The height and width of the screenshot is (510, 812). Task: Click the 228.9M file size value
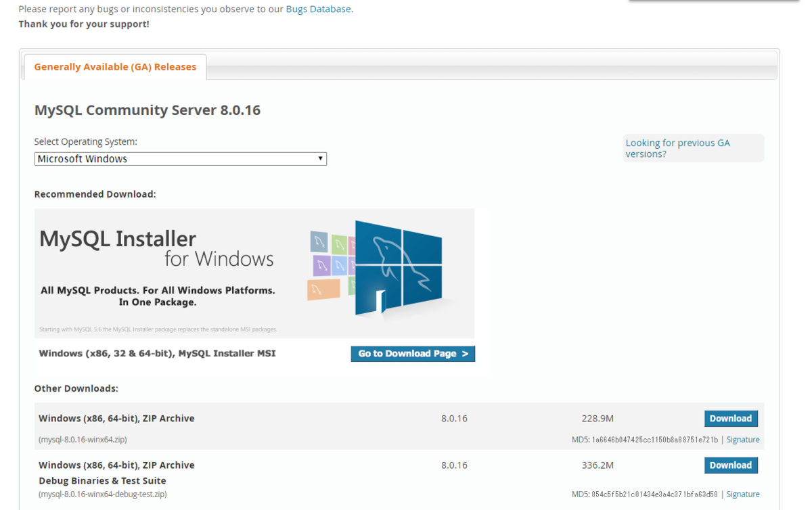coord(597,419)
